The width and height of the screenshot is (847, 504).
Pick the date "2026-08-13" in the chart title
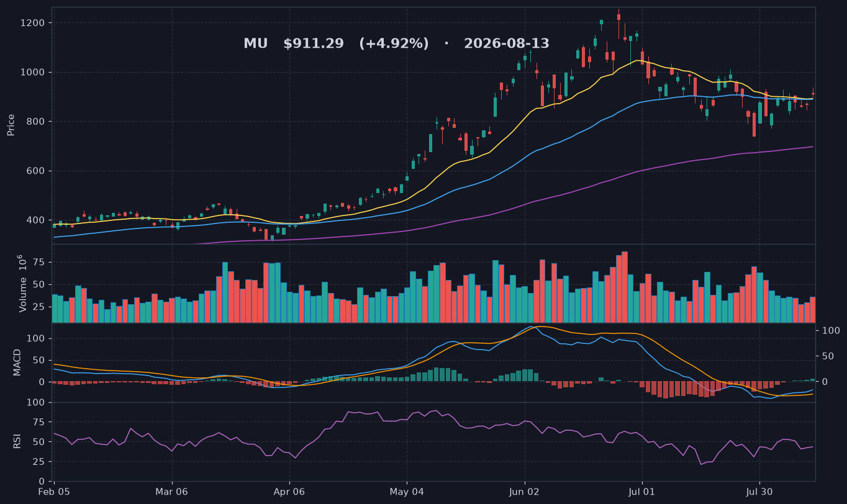click(507, 44)
